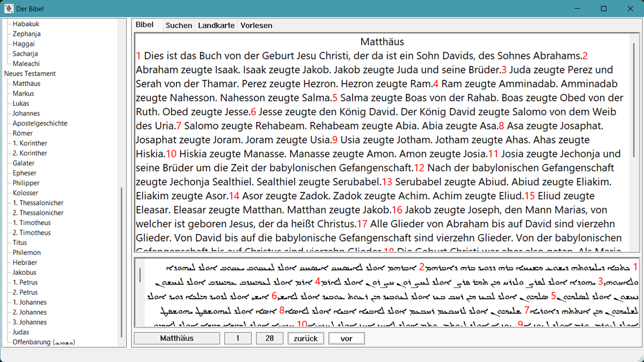Click the chapter 28 button
Viewport: 644px width, 362px height.
click(269, 338)
